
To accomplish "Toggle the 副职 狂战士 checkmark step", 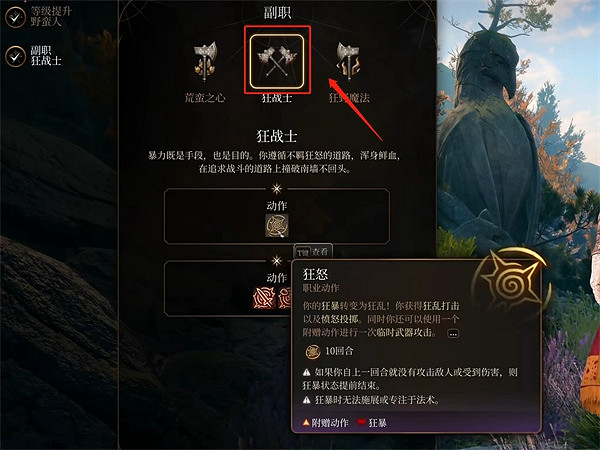I will 15,56.
